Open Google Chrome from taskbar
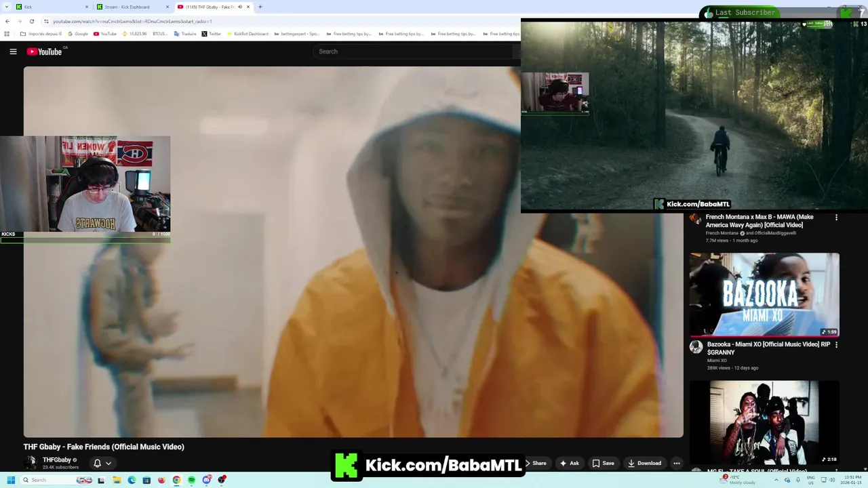The width and height of the screenshot is (868, 488). coord(176,480)
